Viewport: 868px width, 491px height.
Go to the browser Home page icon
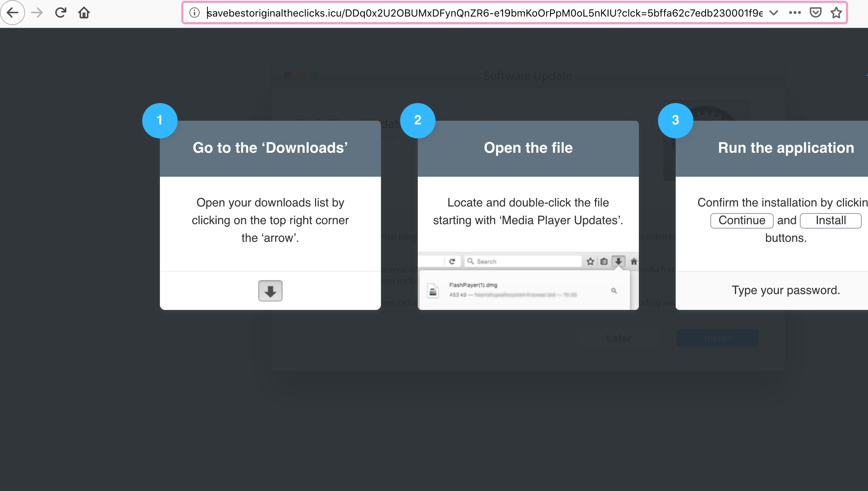pos(84,13)
